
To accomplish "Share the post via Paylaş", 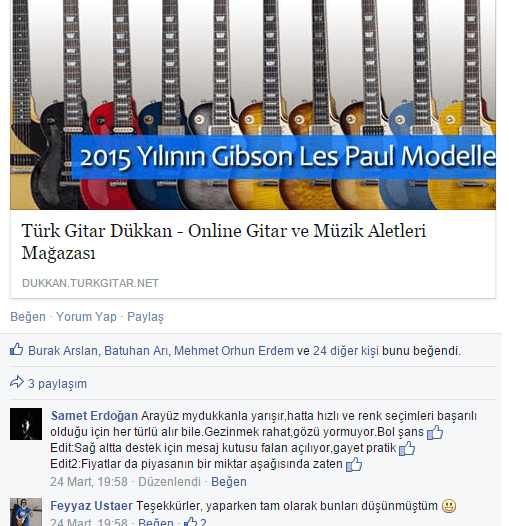I will [145, 317].
